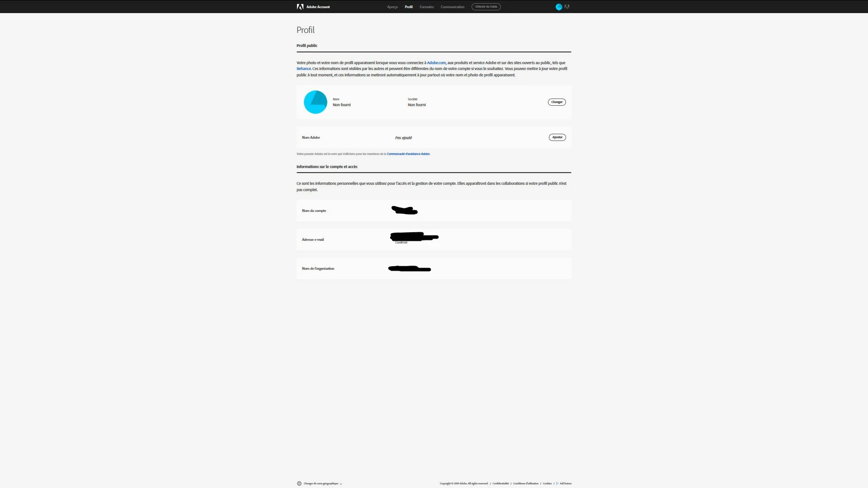Image resolution: width=868 pixels, height=488 pixels.
Task: Open the Adobe.com link
Action: coord(436,63)
